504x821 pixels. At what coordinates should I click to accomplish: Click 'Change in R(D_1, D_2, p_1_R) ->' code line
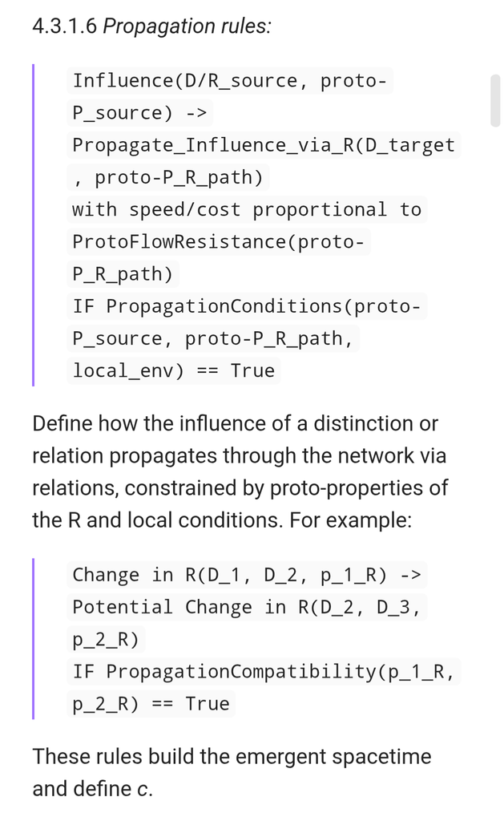247,575
